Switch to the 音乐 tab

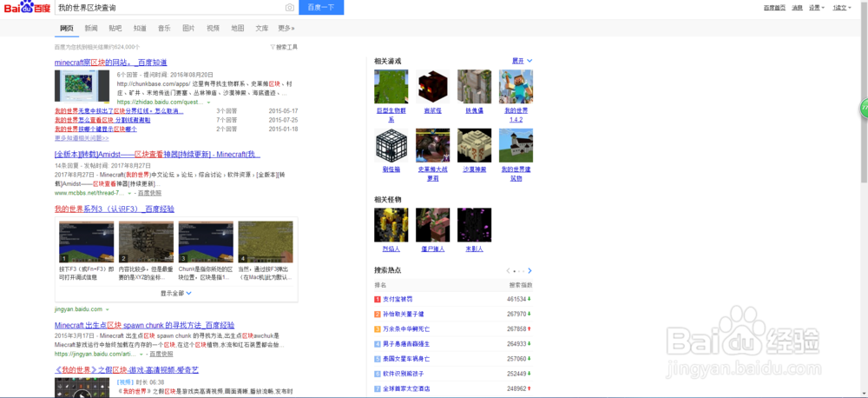(164, 29)
